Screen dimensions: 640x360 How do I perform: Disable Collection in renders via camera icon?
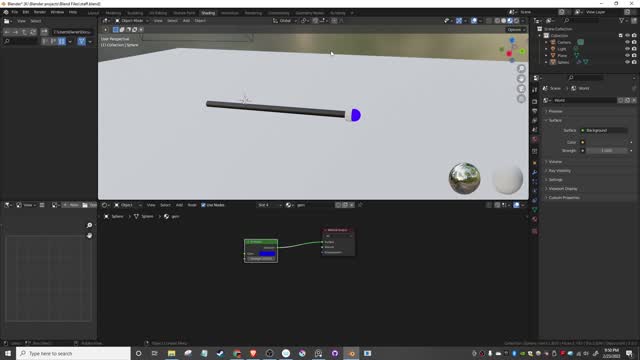(x=634, y=36)
